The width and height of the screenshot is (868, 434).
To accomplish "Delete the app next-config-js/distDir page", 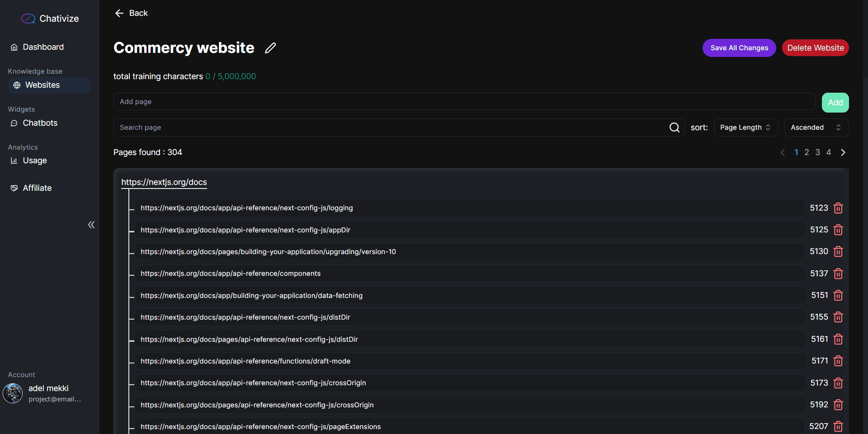I will (x=838, y=317).
